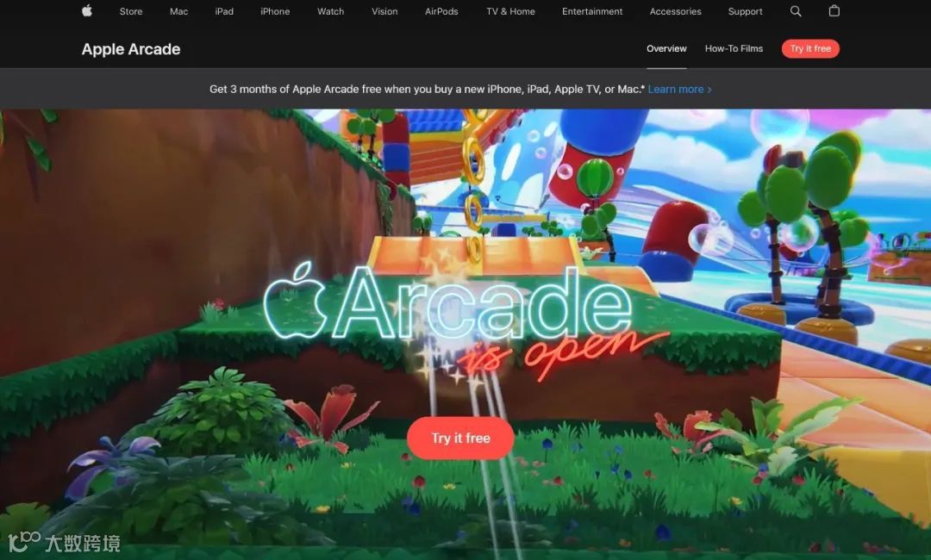Click the Apple logo in the nav bar

point(87,10)
